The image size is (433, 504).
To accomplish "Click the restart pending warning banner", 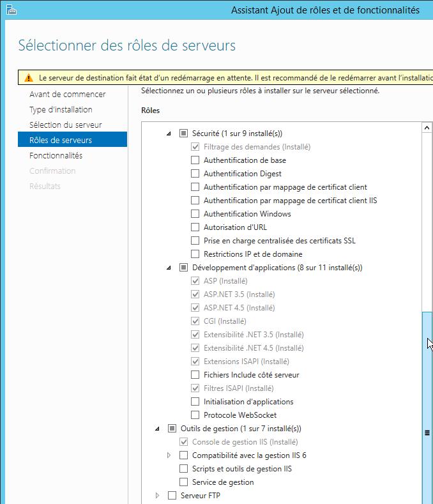I will click(225, 78).
